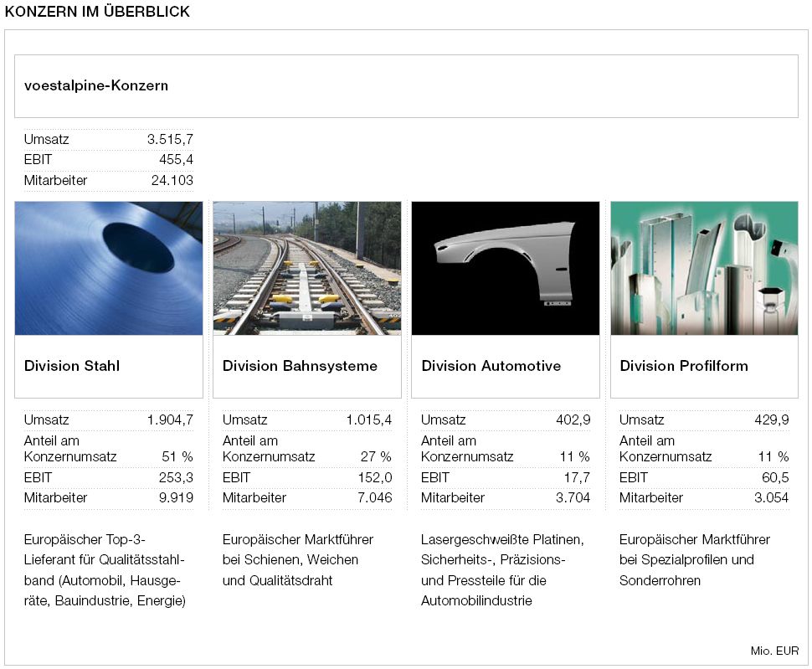The image size is (812, 669).
Task: Click Division Stahl Mitarbeiter value 9.919
Action: point(176,497)
